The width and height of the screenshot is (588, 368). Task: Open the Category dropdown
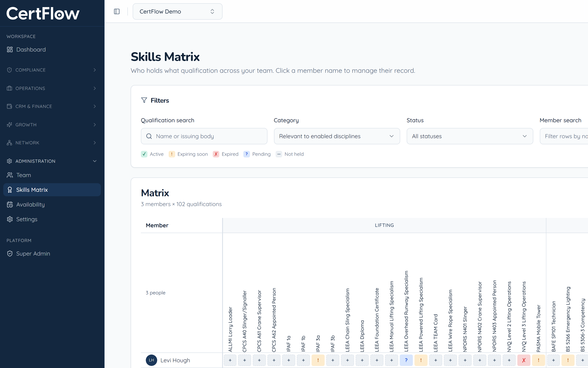[x=337, y=136]
